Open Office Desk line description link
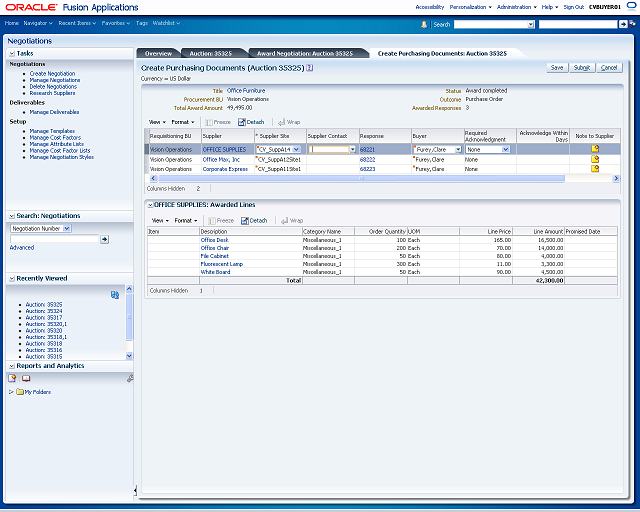This screenshot has width=640, height=512. tap(215, 240)
